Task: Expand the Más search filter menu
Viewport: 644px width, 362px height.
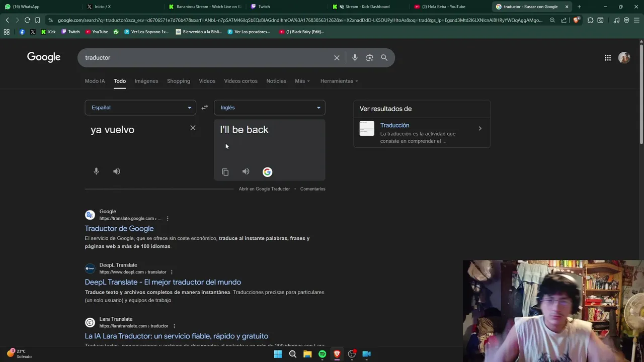Action: [x=302, y=81]
